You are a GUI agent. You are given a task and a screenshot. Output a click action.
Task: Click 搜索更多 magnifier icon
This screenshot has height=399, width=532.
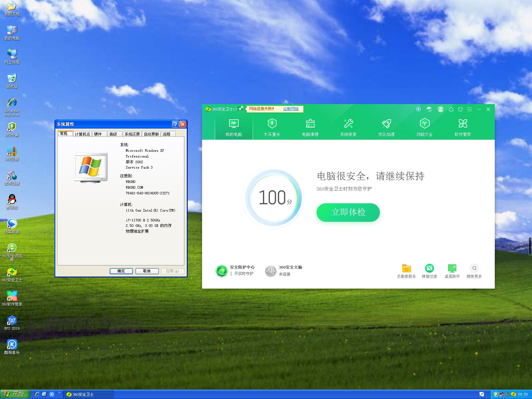point(474,268)
